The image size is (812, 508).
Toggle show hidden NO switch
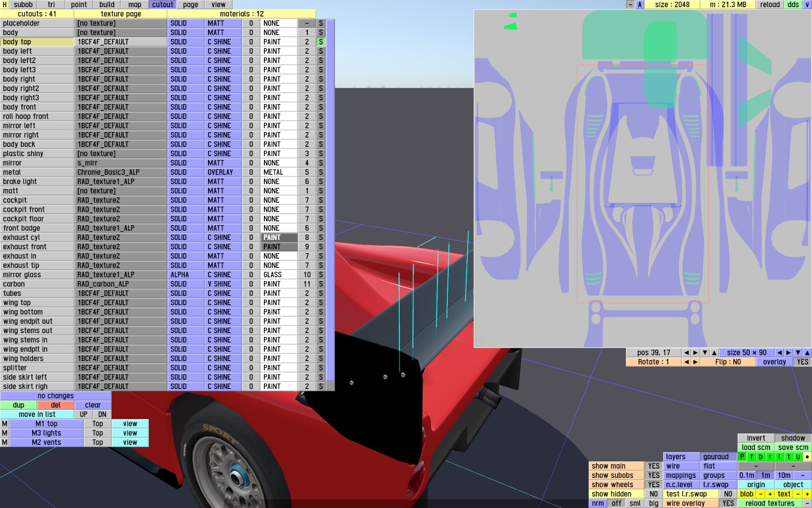(653, 494)
